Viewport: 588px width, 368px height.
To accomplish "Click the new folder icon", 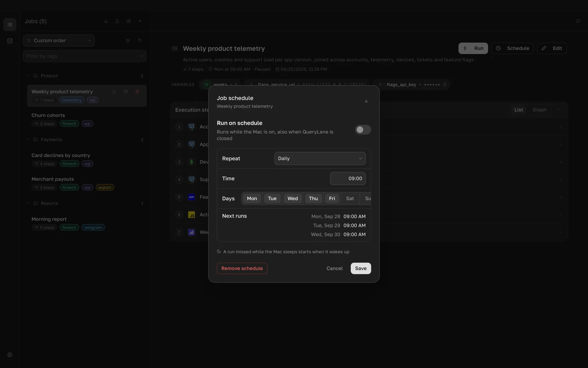I will point(128,40).
